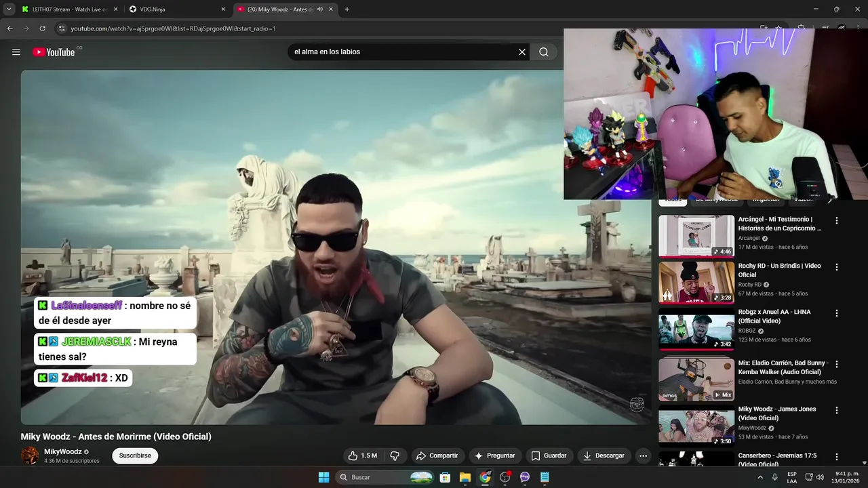The width and height of the screenshot is (868, 488).
Task: Open the Arcangel channel name under Mi Testimonio
Action: click(749, 238)
